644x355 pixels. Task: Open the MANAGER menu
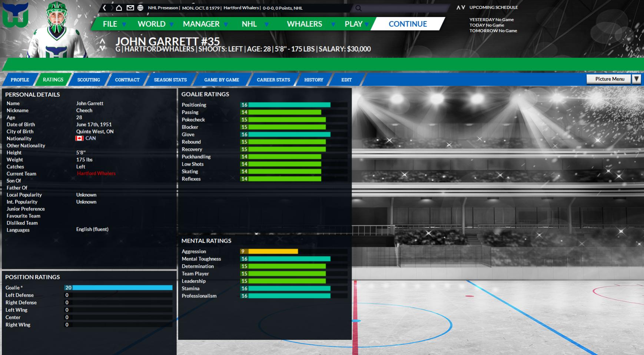tap(201, 24)
